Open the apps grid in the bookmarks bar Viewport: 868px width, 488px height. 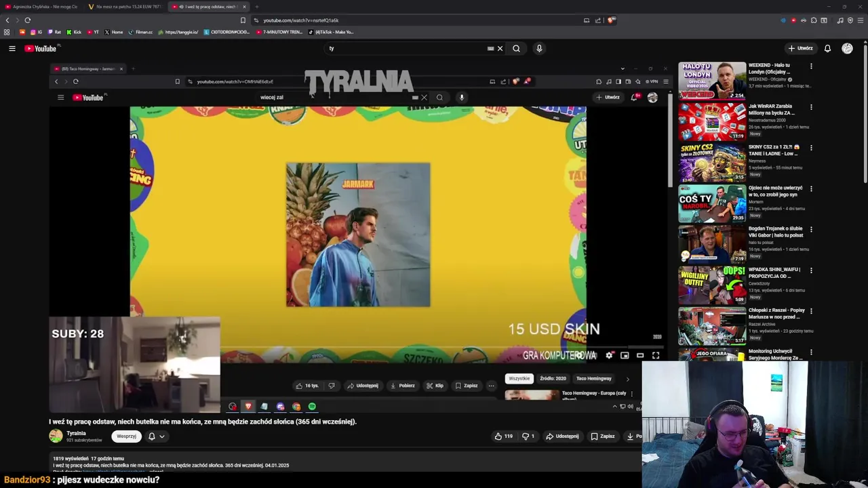(7, 32)
